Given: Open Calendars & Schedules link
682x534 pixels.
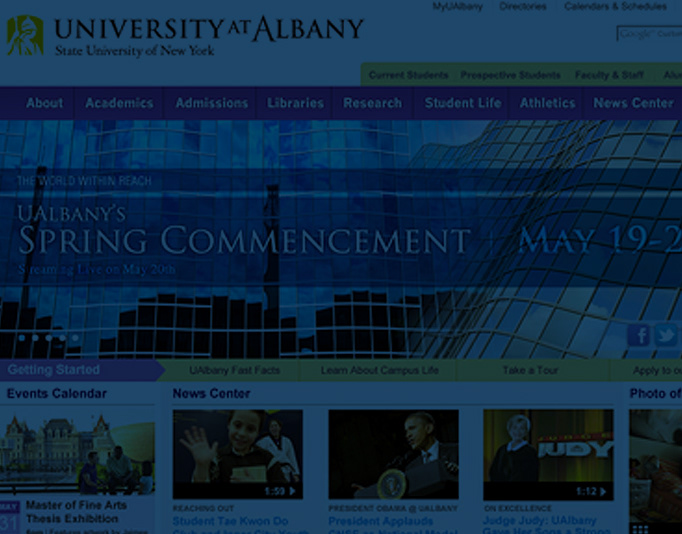Looking at the screenshot, I should point(615,7).
